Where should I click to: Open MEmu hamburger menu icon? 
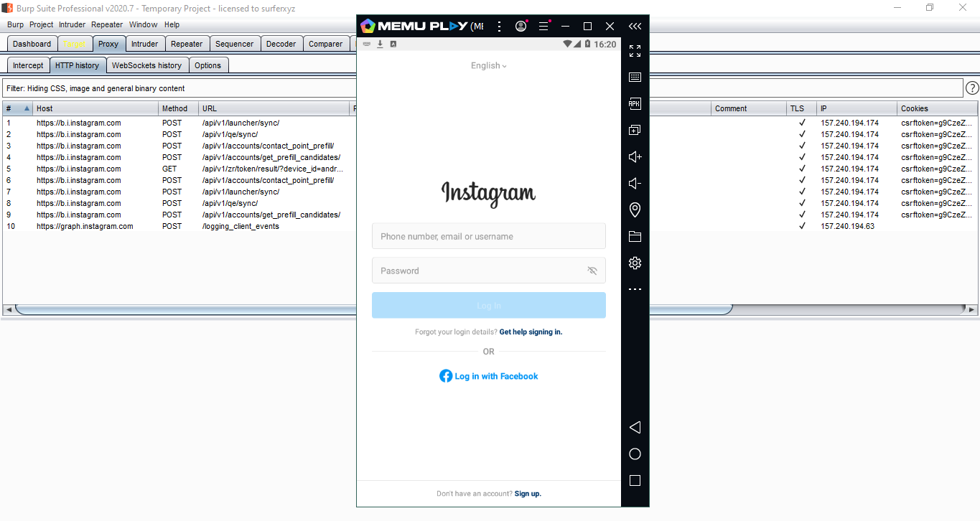coord(543,26)
